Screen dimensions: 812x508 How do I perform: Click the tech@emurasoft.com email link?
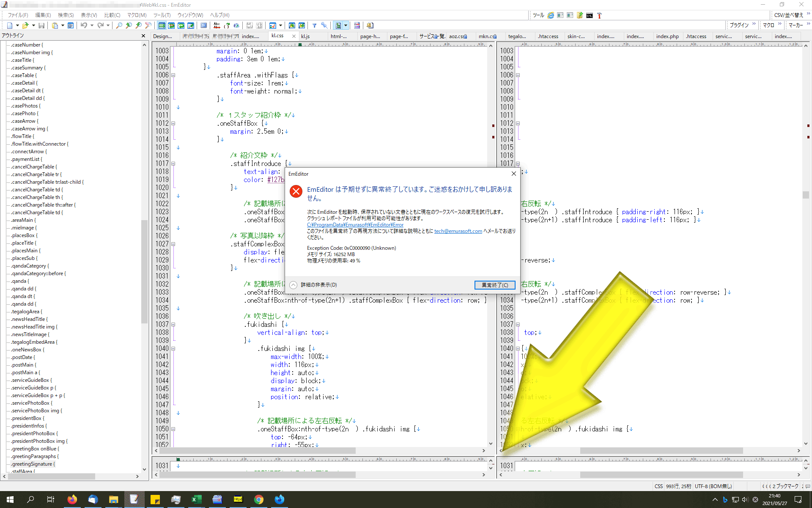(x=458, y=231)
